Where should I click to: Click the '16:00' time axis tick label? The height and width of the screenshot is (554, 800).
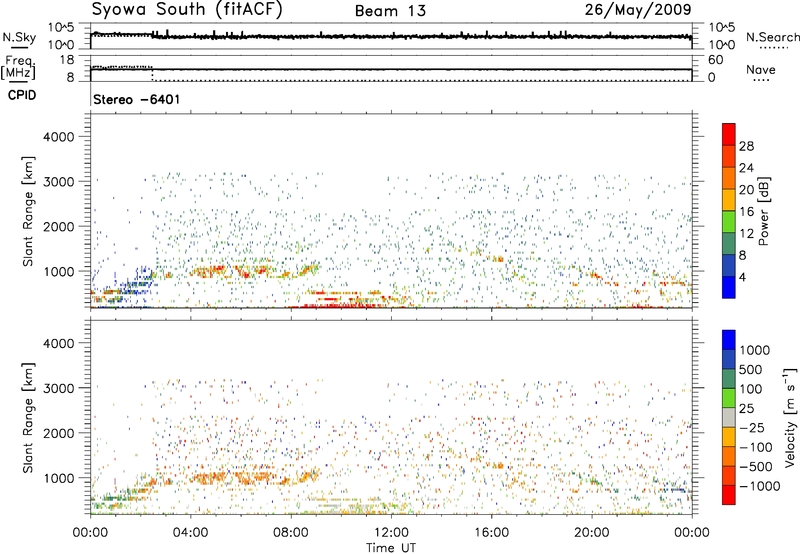click(491, 533)
